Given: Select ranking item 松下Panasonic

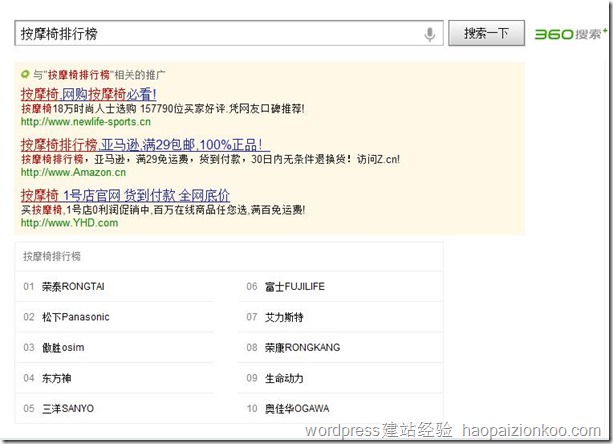Looking at the screenshot, I should pos(76,317).
